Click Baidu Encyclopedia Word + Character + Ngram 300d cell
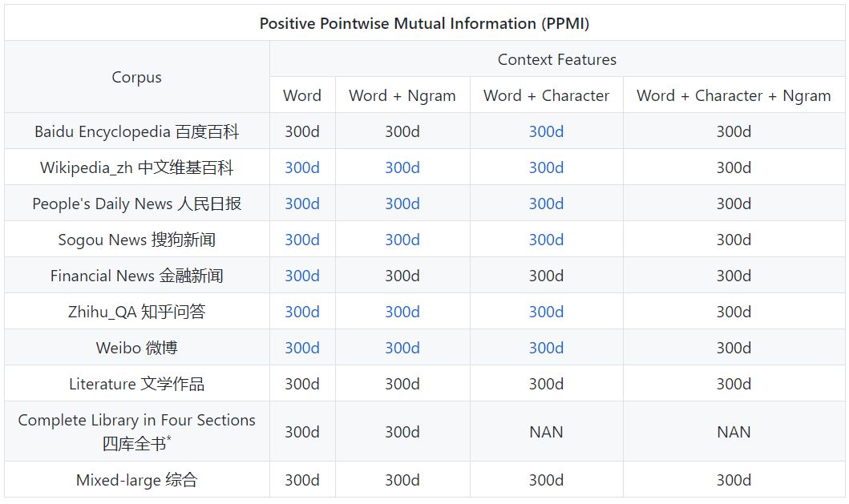849x504 pixels. [x=734, y=131]
